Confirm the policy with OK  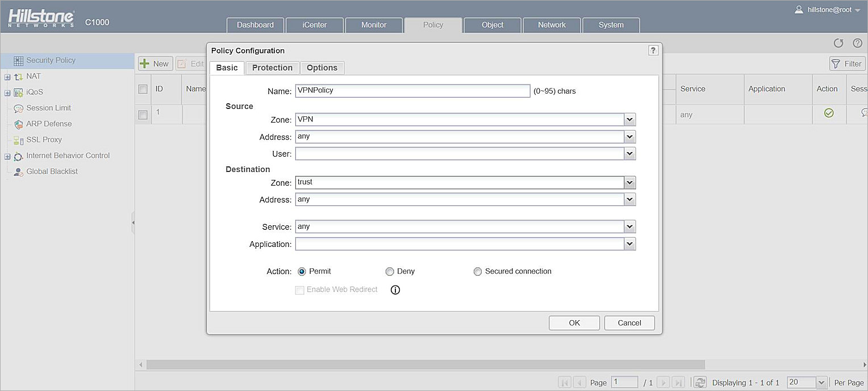pos(574,323)
